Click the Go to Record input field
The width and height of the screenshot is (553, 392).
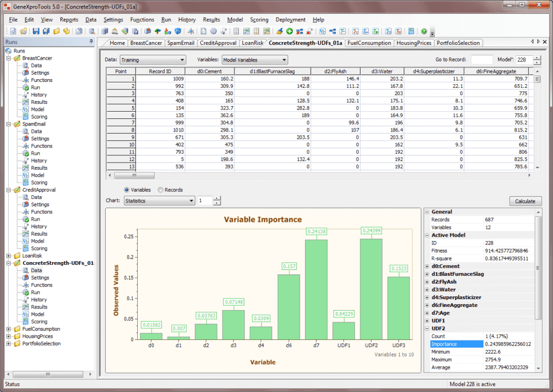481,60
